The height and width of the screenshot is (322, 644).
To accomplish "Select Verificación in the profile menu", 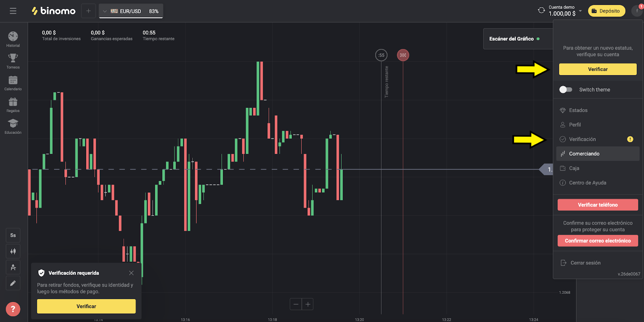I will click(582, 139).
